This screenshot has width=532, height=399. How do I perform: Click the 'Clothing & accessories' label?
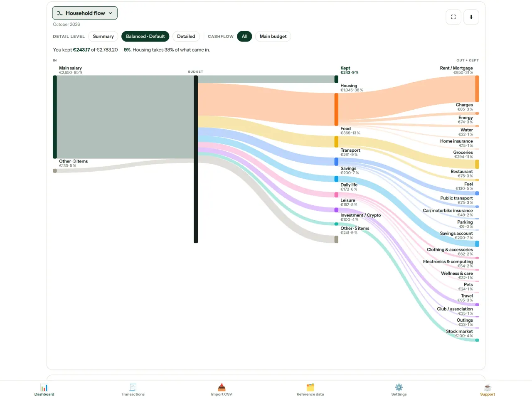450,250
